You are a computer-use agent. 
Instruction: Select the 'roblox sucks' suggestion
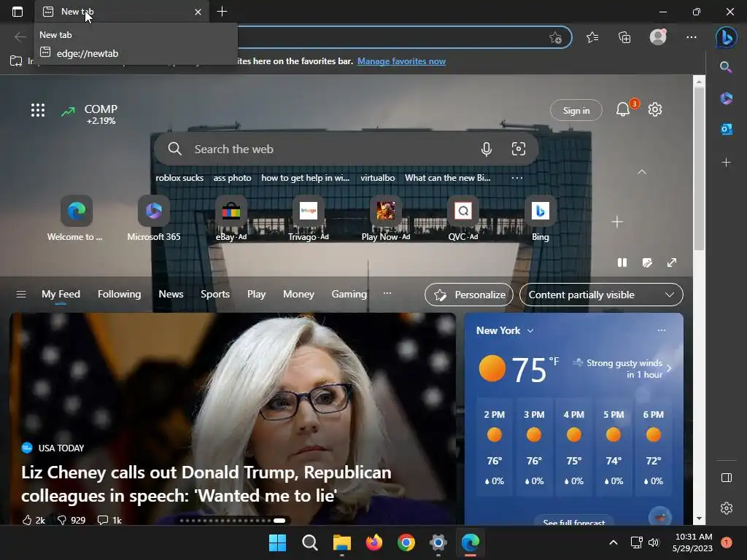pyautogui.click(x=179, y=178)
